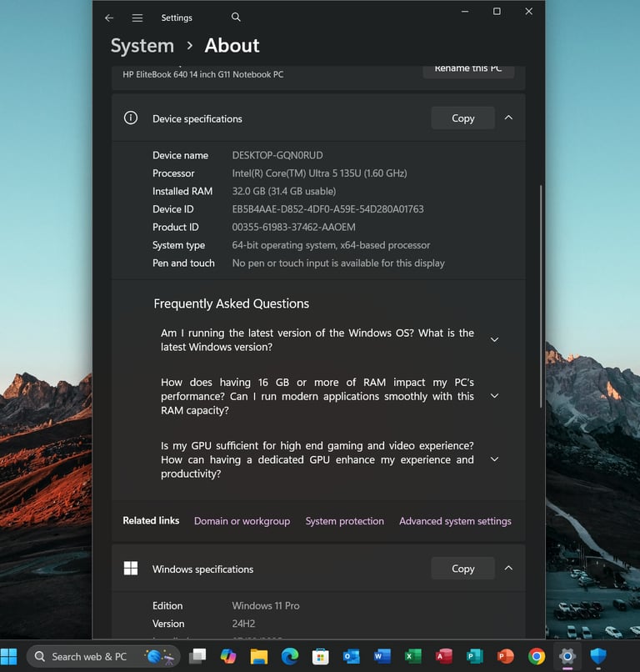
Task: Open Access from the taskbar
Action: click(444, 656)
